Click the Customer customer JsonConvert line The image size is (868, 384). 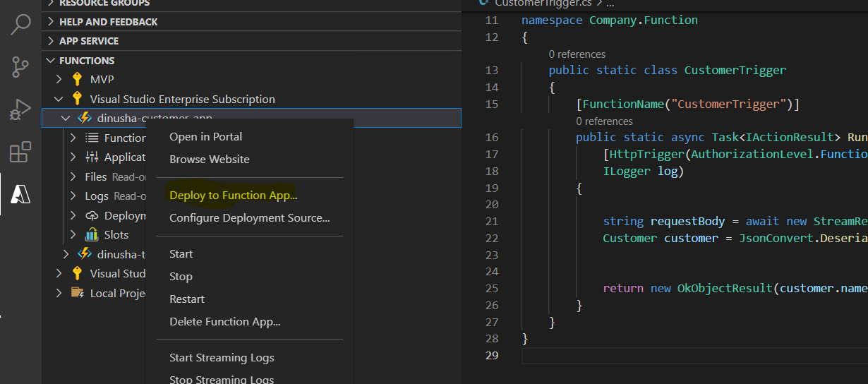[x=735, y=238]
